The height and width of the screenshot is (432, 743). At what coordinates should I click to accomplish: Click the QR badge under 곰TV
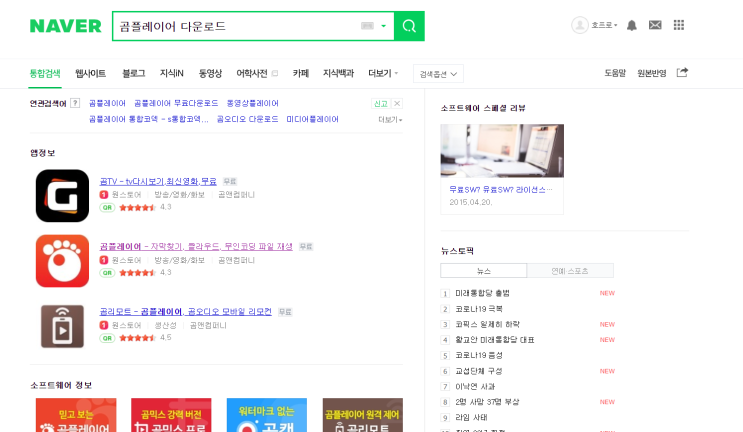coord(107,207)
